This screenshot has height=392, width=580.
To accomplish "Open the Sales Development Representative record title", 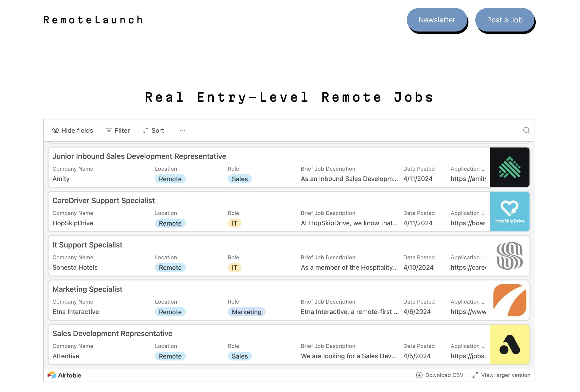I will click(112, 333).
